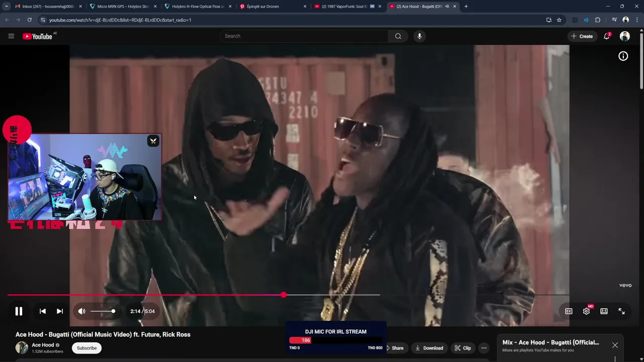Screen dimensions: 644x362
Task: Switch to Holybro H-Flow Optical Flow tab
Action: [198, 7]
